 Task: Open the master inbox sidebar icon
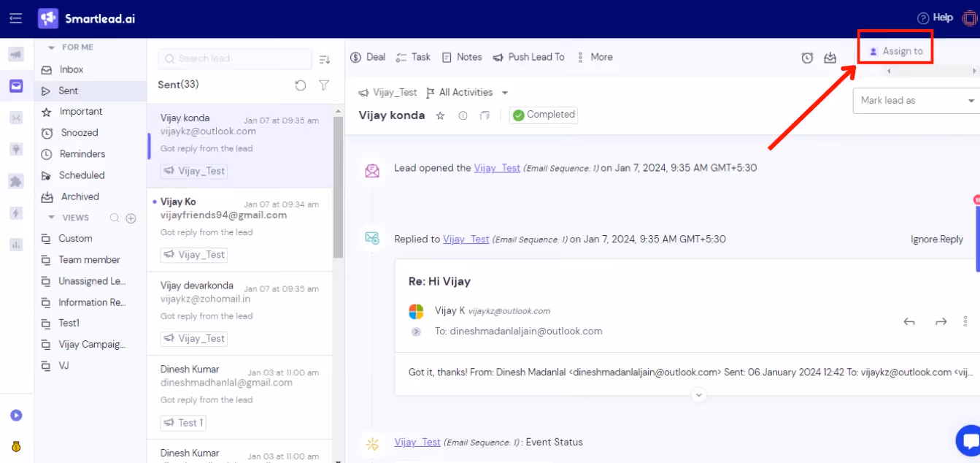pyautogui.click(x=16, y=86)
